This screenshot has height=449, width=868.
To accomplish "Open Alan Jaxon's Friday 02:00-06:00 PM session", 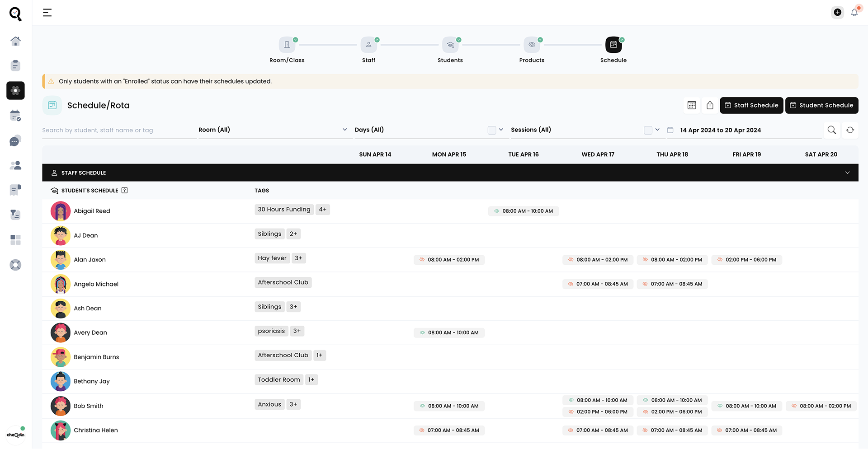I will (747, 260).
